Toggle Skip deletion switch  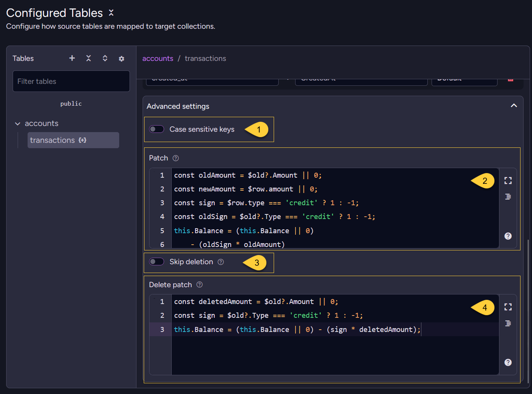point(156,262)
